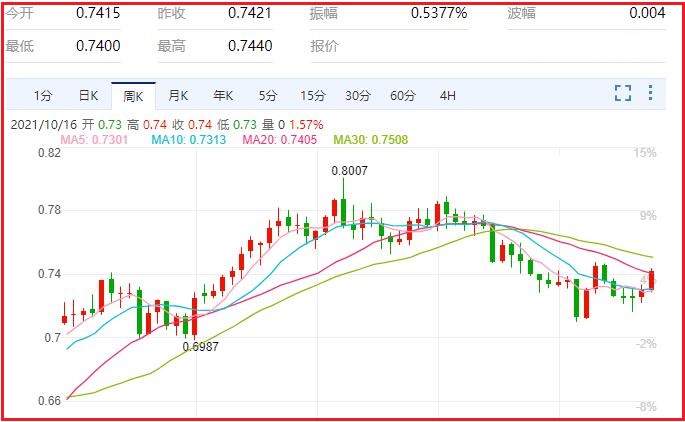
Task: Click the 昨收 value 0.7421
Action: tap(250, 13)
